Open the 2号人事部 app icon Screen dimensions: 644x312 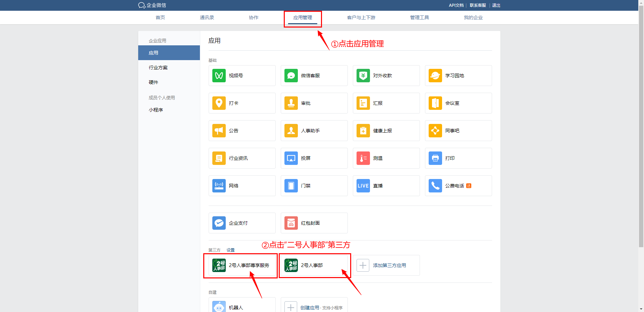tap(291, 265)
